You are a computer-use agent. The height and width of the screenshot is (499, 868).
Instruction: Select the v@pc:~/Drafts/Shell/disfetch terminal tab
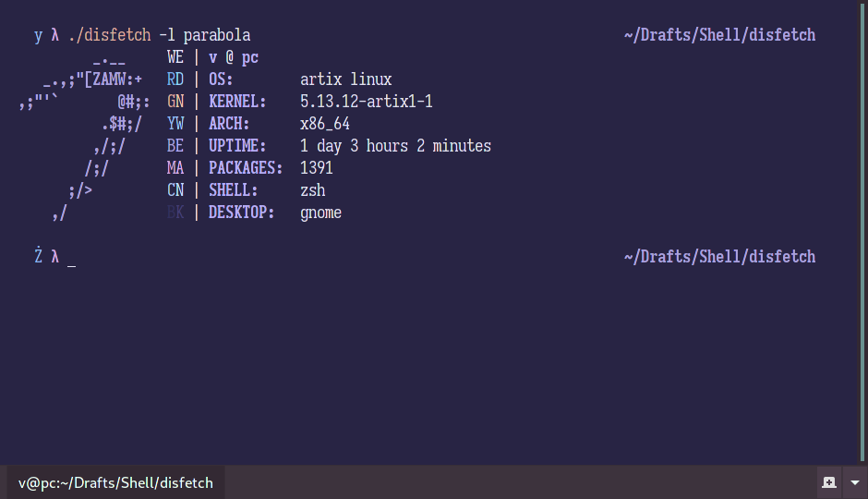[115, 483]
